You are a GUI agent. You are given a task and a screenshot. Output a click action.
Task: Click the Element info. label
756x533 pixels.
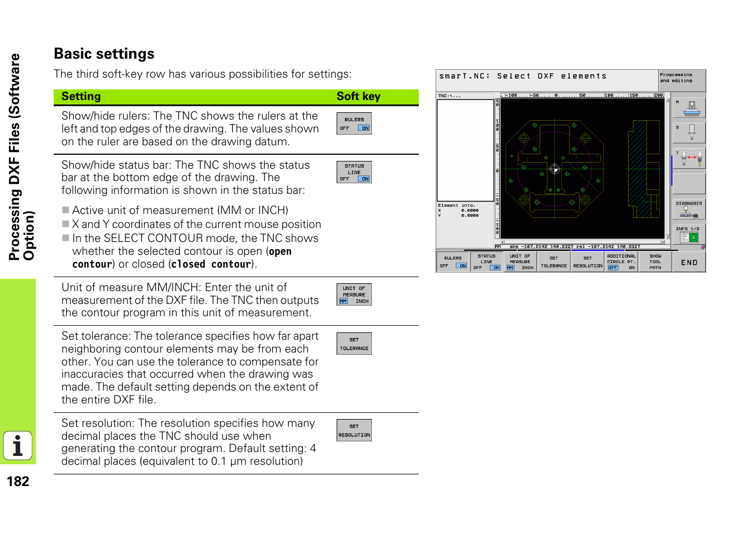(x=456, y=206)
